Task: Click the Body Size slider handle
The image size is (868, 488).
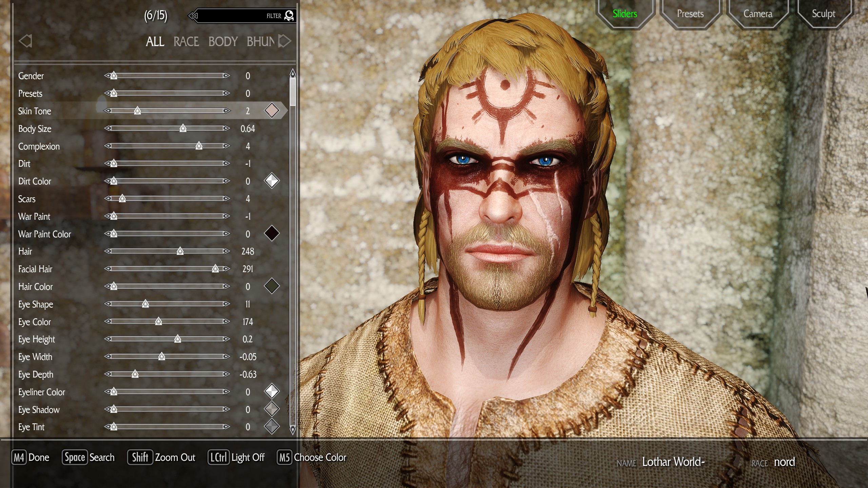Action: (x=183, y=128)
